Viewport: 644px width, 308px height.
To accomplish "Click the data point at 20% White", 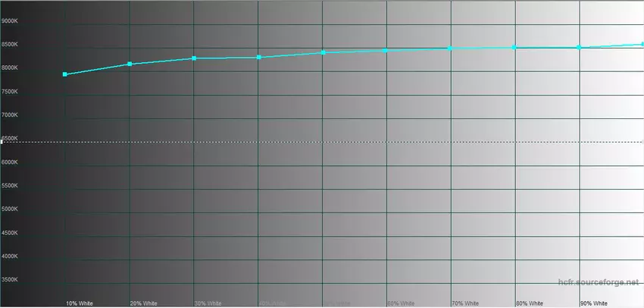I will pos(130,64).
